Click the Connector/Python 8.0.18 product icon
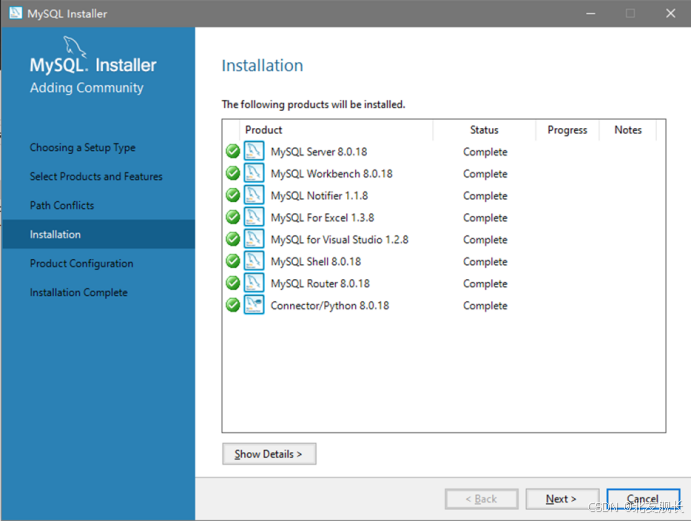The width and height of the screenshot is (692, 521). click(254, 305)
